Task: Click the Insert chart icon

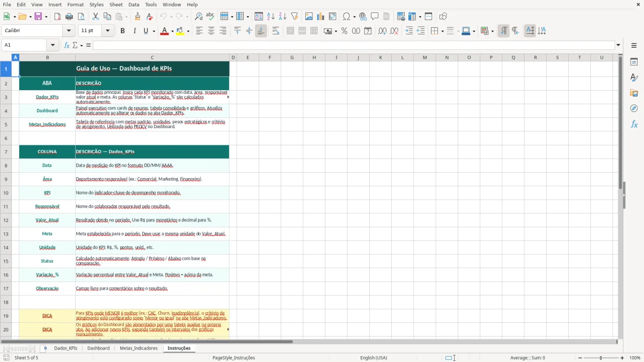Action: [x=320, y=17]
